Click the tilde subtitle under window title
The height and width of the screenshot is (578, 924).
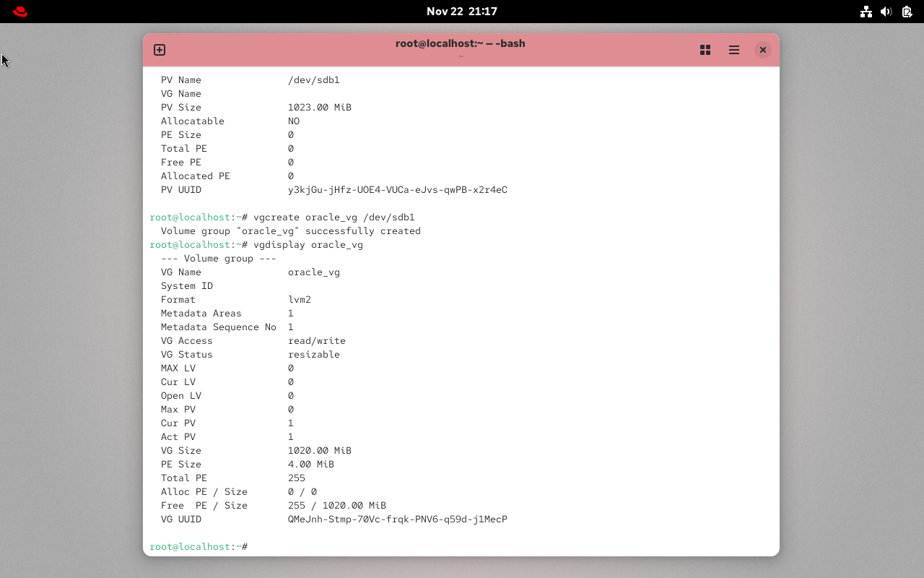[x=461, y=55]
